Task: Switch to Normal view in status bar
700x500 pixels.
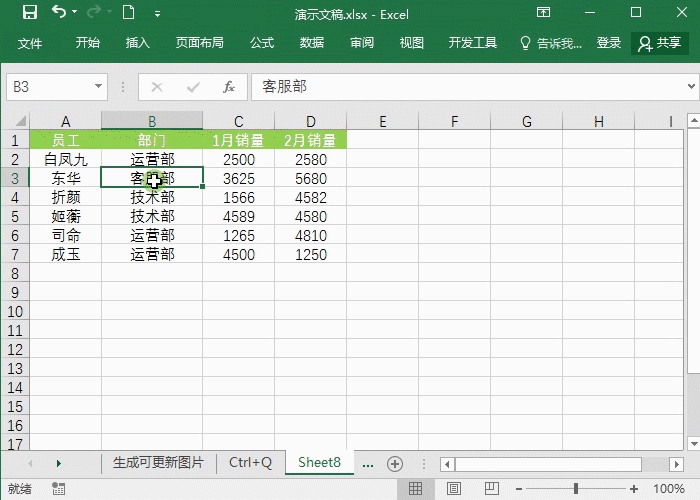Action: tap(416, 489)
